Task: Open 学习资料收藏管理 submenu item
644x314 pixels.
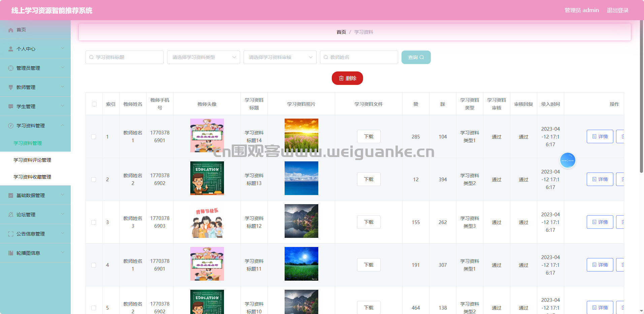Action: tap(32, 177)
